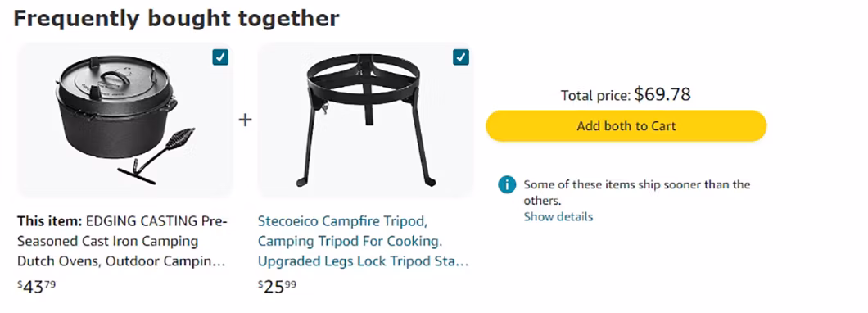The image size is (868, 313).
Task: Click the $43.79 Dutch oven price
Action: tap(37, 287)
